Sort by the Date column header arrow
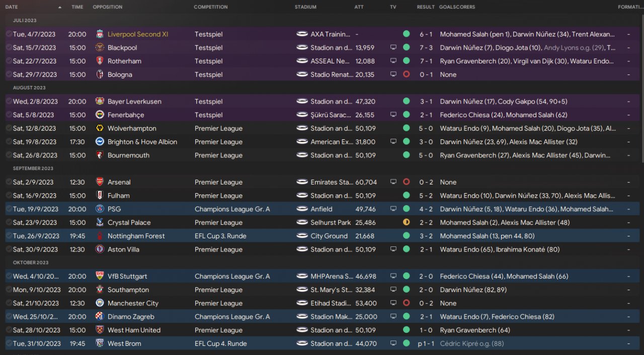 60,7
